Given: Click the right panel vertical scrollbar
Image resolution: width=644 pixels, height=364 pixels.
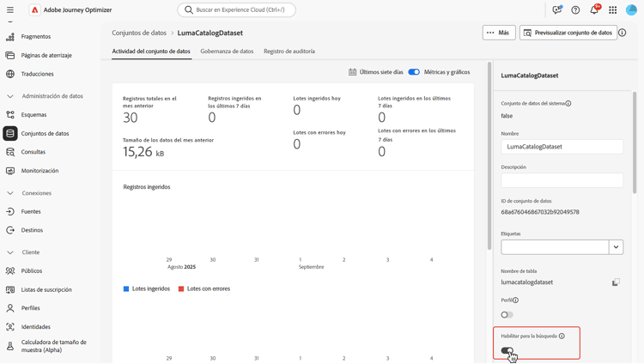Looking at the screenshot, I should point(635,143).
